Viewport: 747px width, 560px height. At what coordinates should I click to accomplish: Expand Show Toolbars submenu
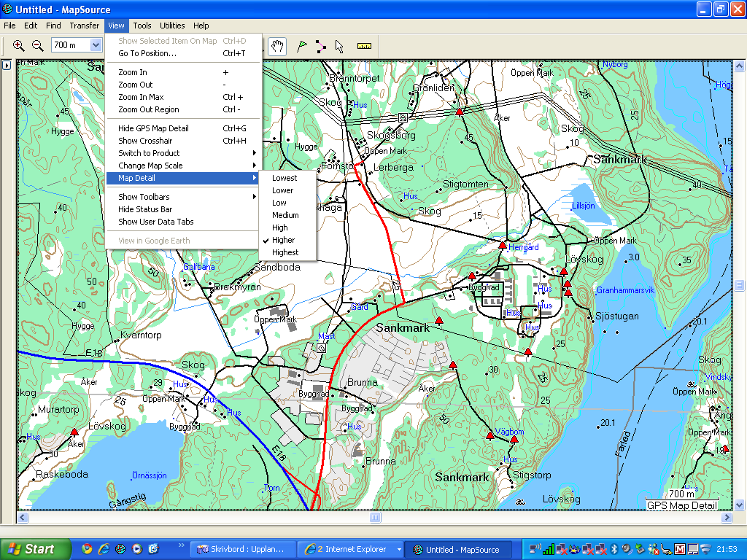tap(183, 197)
